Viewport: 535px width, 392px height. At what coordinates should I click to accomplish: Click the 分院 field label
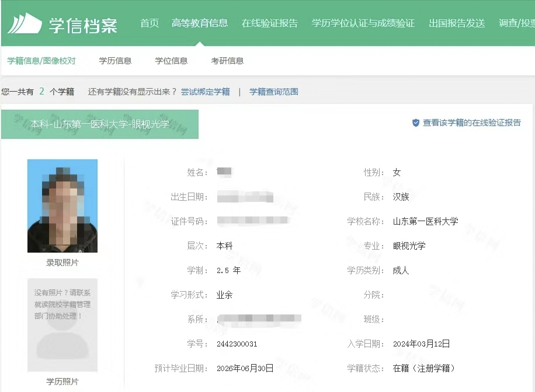374,295
